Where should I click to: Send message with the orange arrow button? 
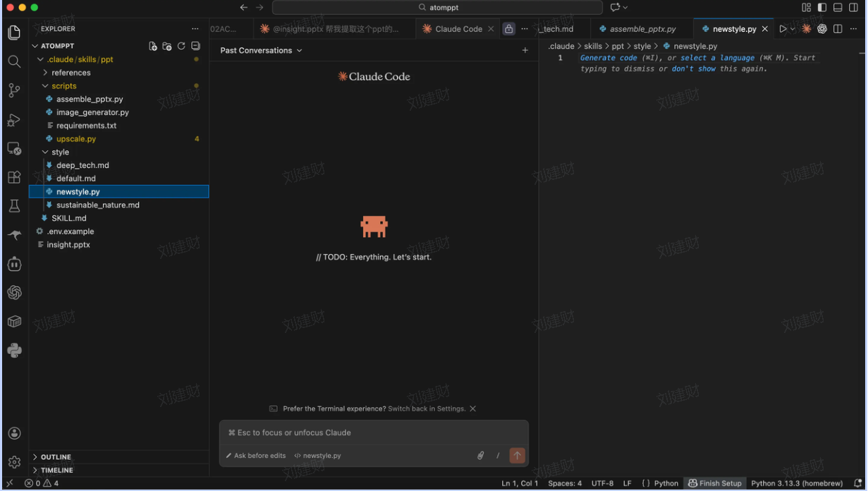518,456
